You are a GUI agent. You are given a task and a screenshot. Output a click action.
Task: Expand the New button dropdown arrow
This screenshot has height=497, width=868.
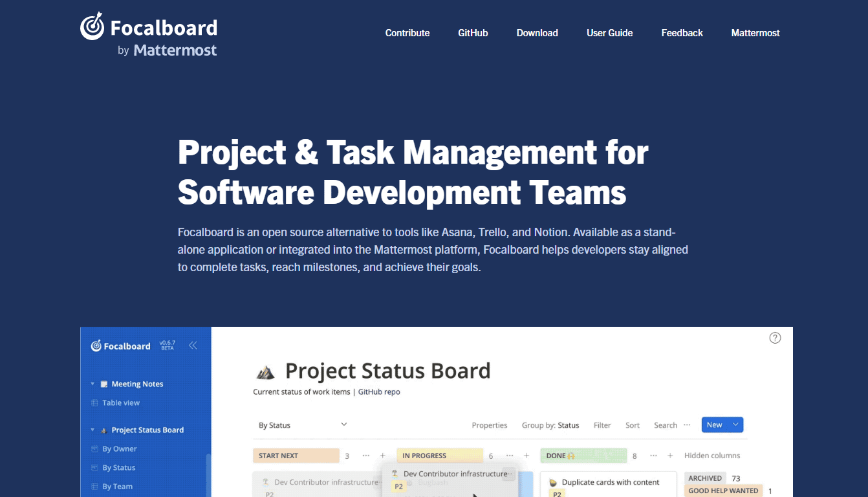pyautogui.click(x=735, y=425)
